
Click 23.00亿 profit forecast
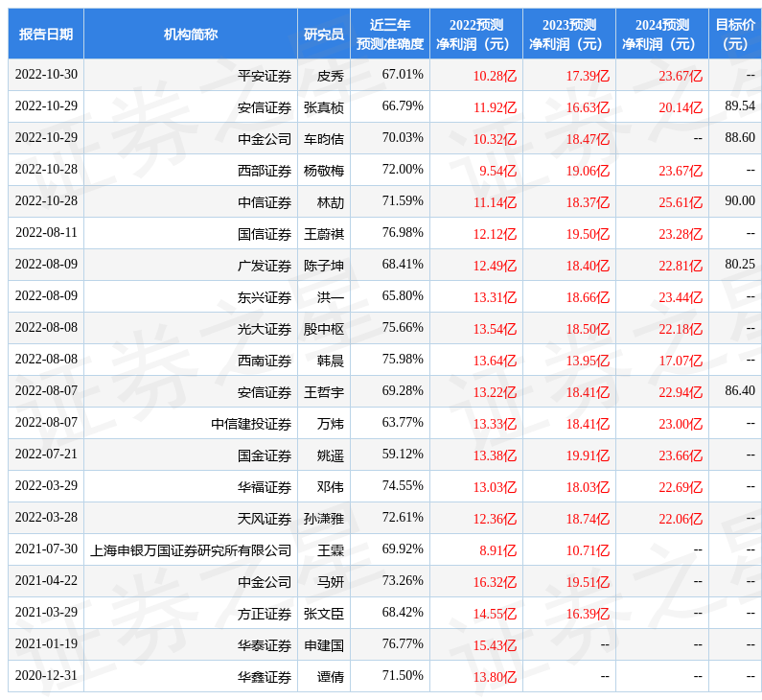pos(681,424)
